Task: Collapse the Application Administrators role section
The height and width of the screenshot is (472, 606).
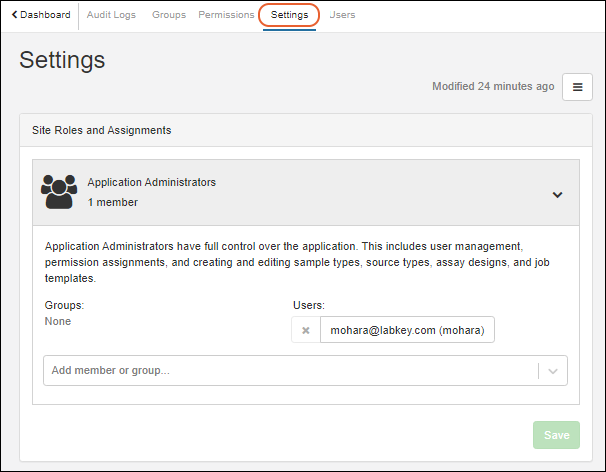Action: (557, 195)
